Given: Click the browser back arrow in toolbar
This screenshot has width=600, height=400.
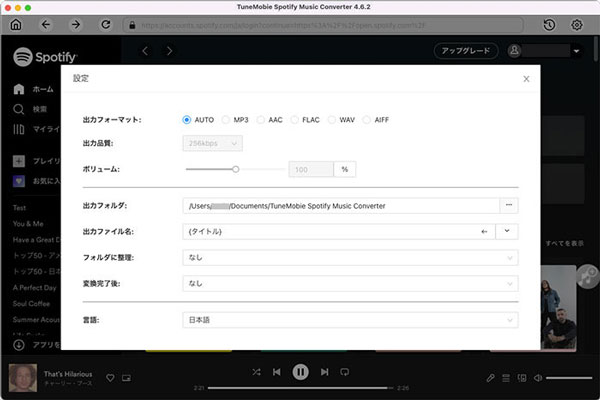Looking at the screenshot, I should pos(46,25).
